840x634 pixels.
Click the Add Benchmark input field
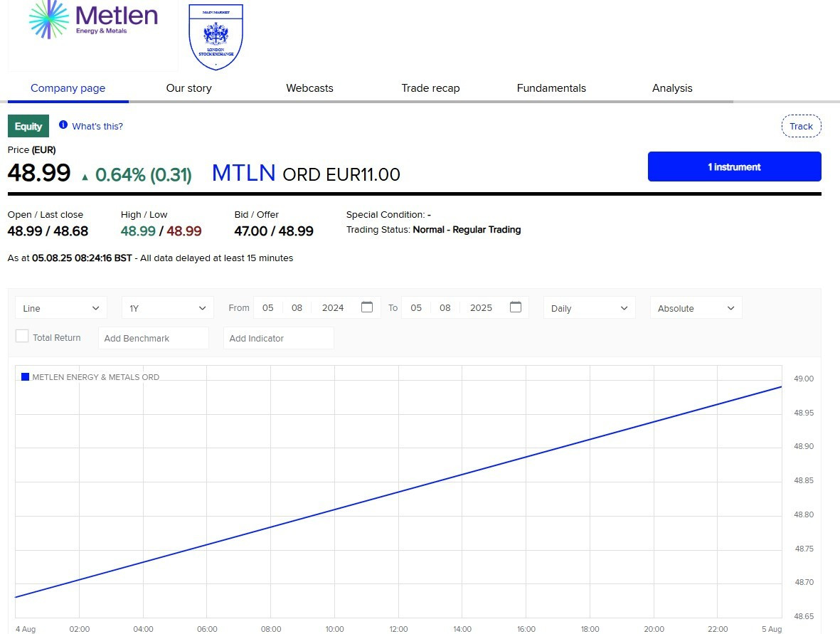pyautogui.click(x=154, y=338)
